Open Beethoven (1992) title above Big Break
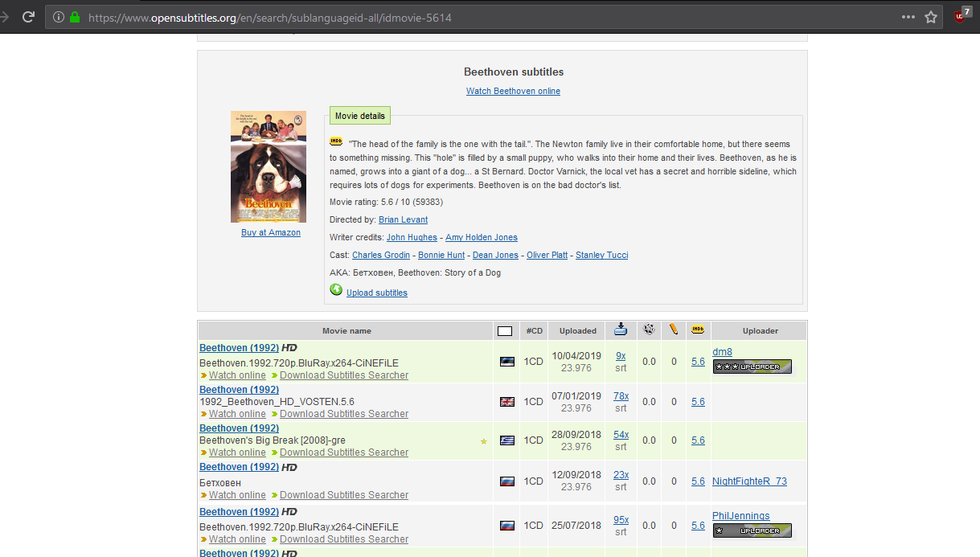This screenshot has width=980, height=557. coord(239,428)
